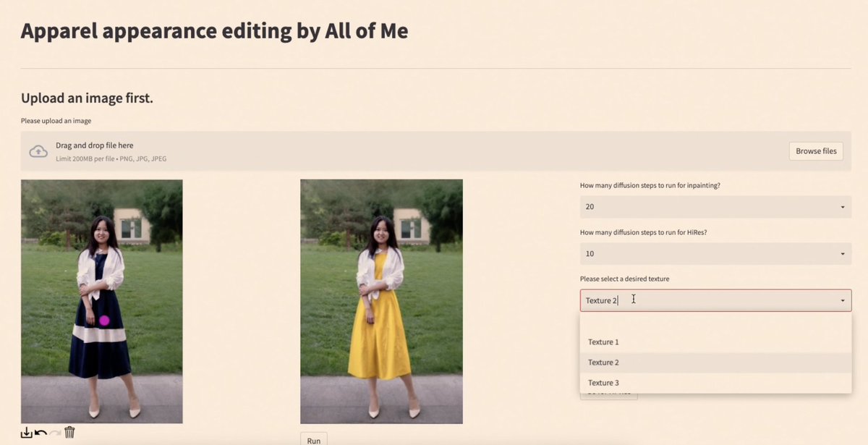Open the inpainting diffusion steps dropdown showing 20
Image resolution: width=868 pixels, height=445 pixels.
coord(715,207)
